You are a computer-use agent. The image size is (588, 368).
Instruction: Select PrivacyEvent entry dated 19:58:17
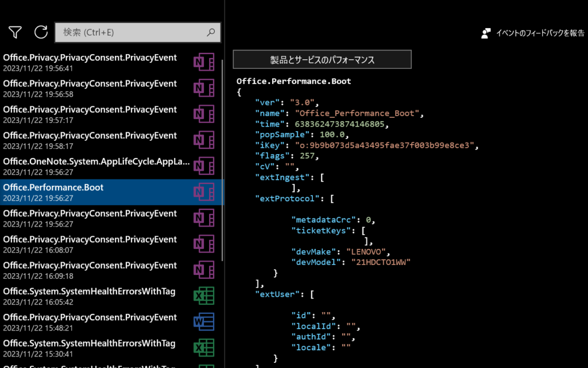pos(111,140)
